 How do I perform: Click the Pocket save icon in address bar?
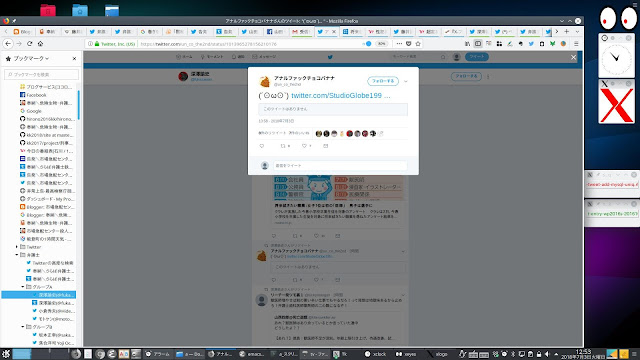point(409,44)
